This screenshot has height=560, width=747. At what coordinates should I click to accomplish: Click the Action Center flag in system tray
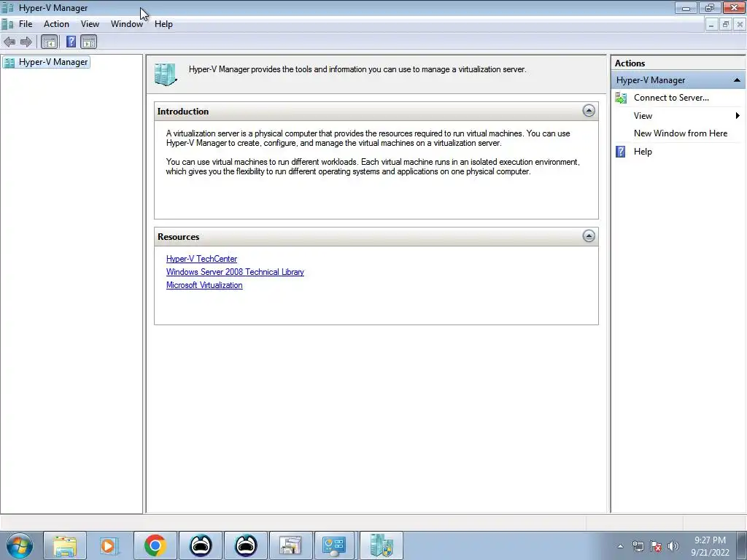pos(656,546)
